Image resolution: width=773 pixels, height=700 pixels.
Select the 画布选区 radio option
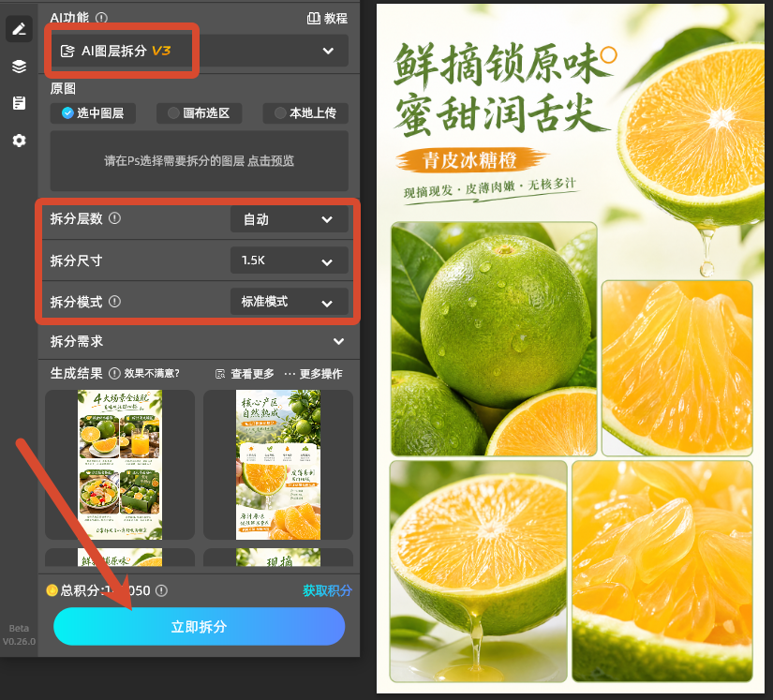[x=199, y=112]
